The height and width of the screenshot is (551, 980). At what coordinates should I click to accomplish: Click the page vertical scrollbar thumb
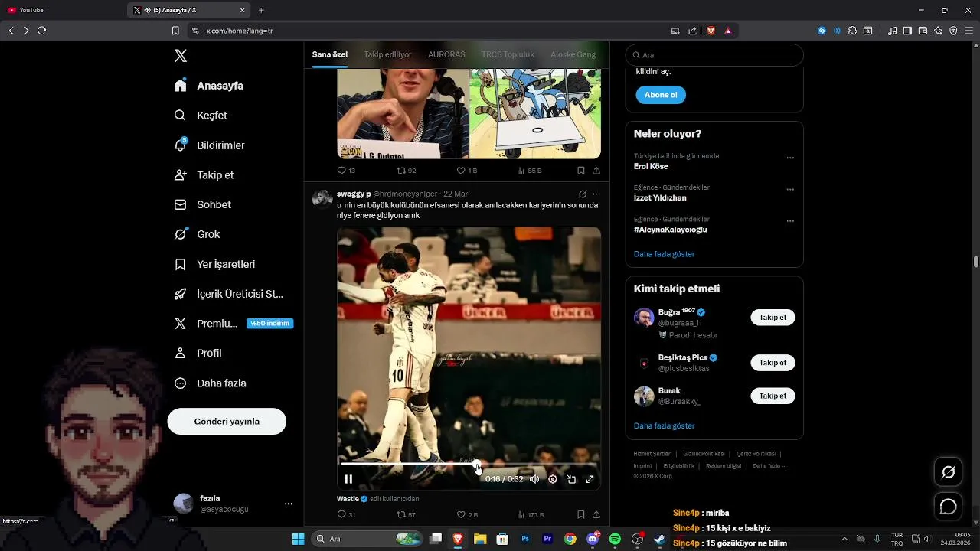(x=976, y=262)
